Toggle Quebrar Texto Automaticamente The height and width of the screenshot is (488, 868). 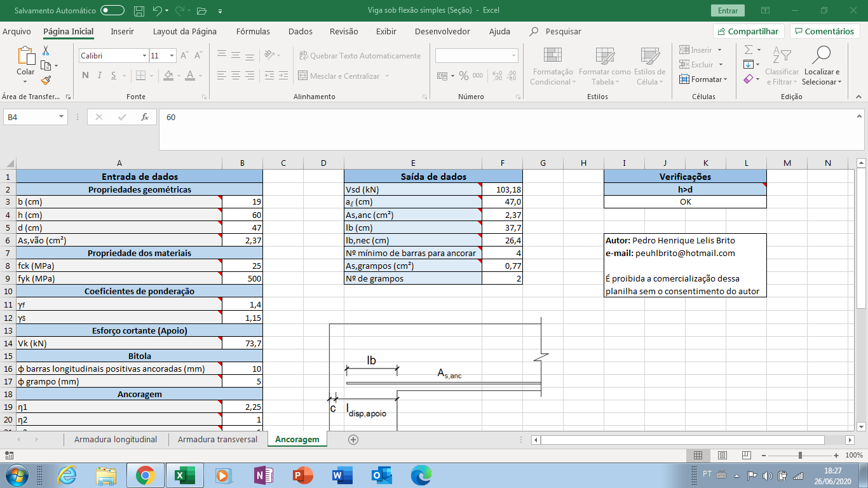tap(360, 56)
